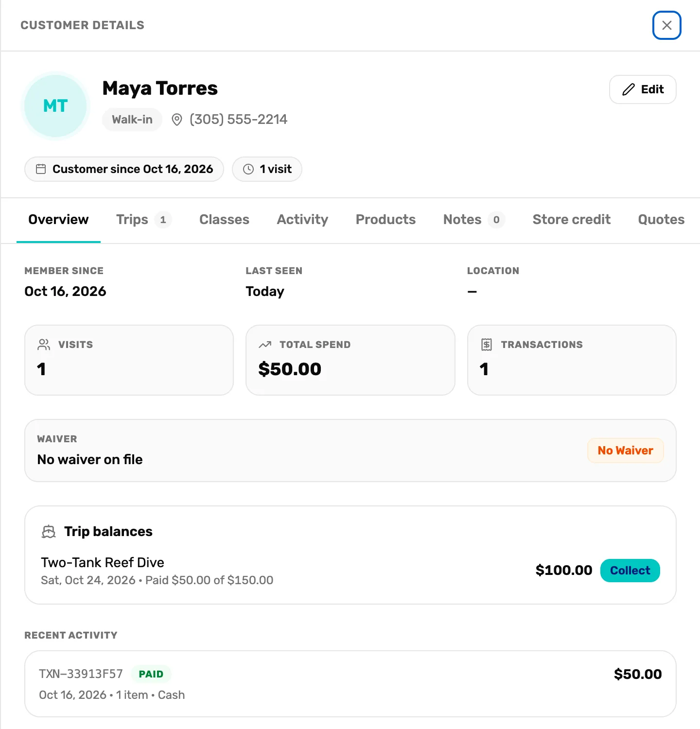Click the No waiver on file text

(x=90, y=459)
